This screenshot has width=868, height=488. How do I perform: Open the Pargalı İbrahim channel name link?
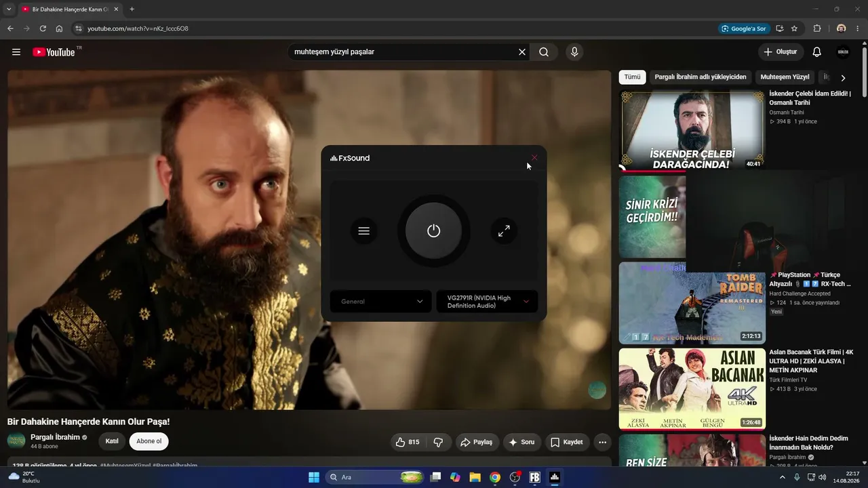click(55, 437)
